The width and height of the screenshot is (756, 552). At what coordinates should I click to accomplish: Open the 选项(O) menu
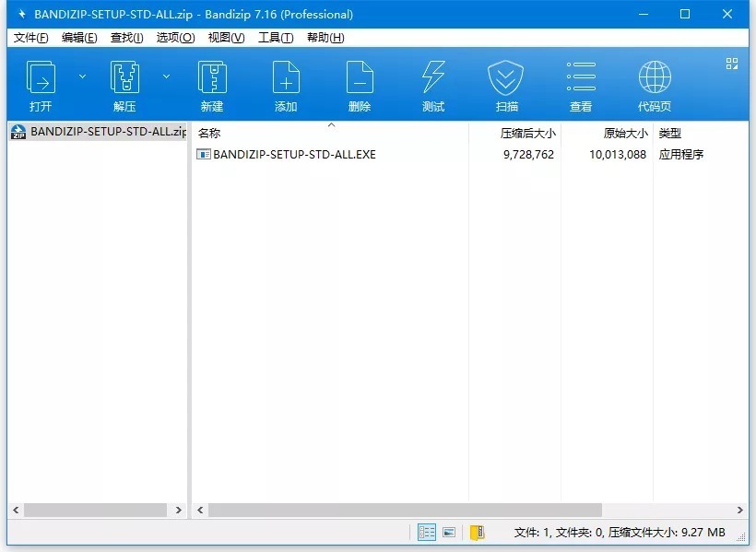tap(175, 38)
